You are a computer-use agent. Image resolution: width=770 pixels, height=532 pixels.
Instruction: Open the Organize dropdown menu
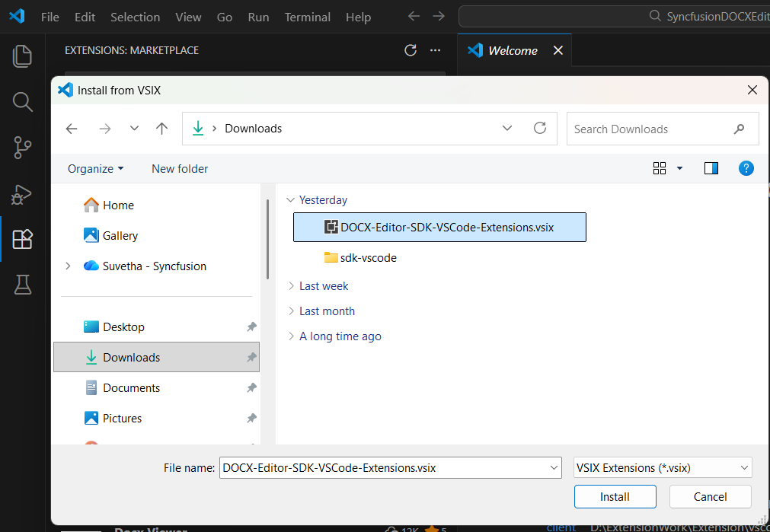click(x=96, y=169)
